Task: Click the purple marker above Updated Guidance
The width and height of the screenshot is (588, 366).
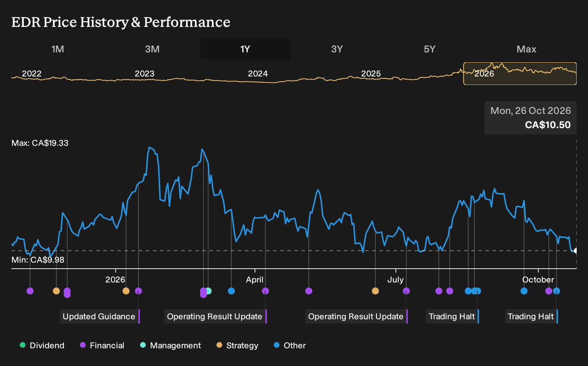Action: [x=138, y=291]
